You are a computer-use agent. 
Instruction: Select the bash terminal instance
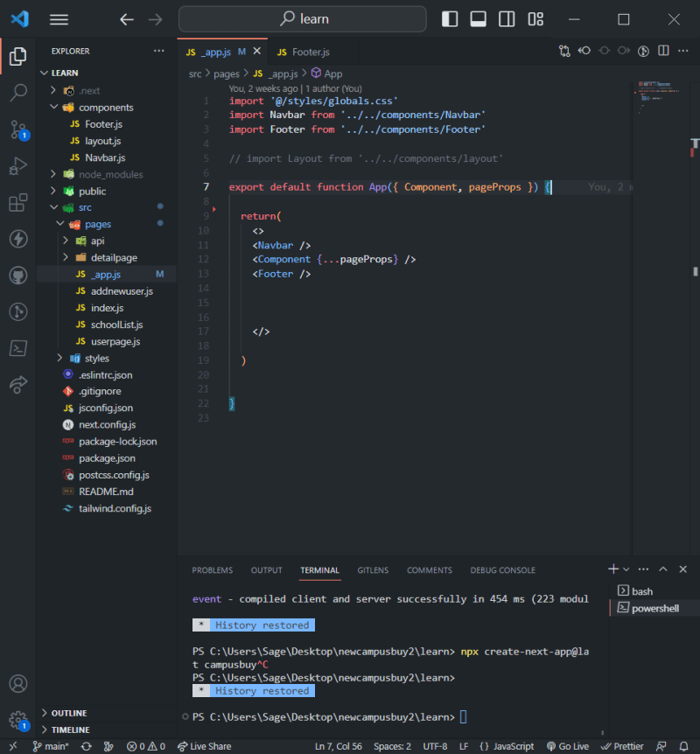pos(654,591)
